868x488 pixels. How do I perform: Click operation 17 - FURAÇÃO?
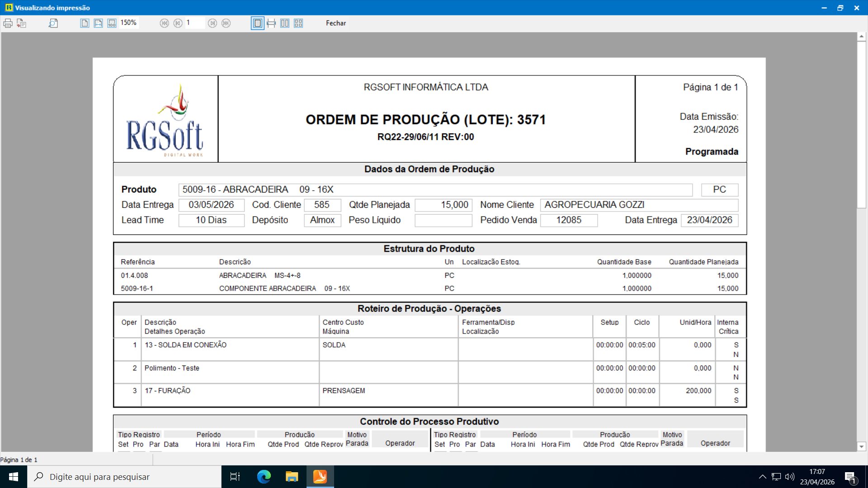[x=167, y=391]
